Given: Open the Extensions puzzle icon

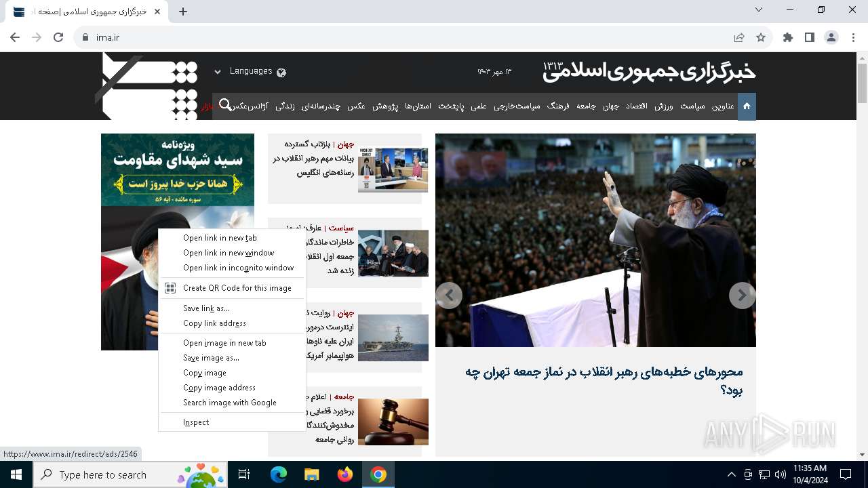Looking at the screenshot, I should pos(788,37).
